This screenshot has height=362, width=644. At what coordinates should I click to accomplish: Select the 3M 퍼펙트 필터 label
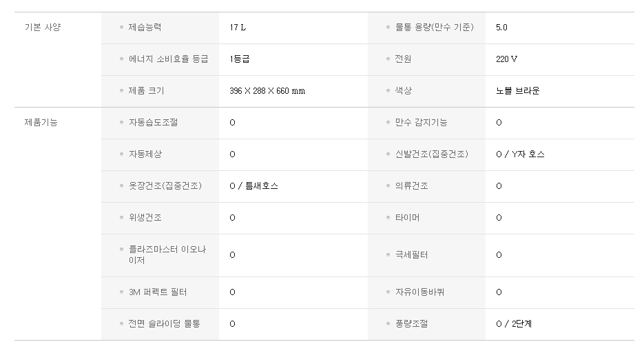pos(158,292)
